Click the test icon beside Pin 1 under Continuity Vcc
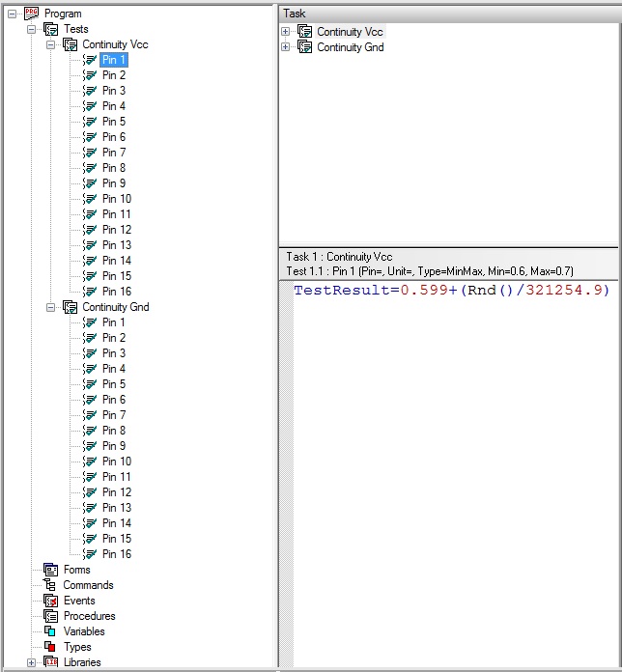 point(90,60)
